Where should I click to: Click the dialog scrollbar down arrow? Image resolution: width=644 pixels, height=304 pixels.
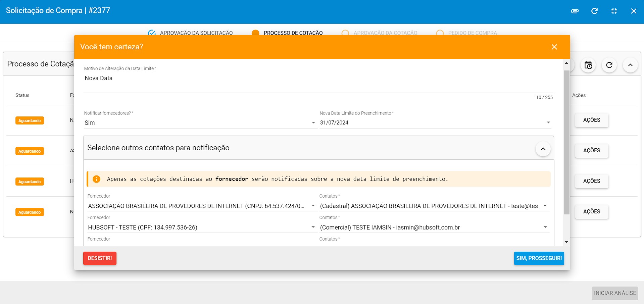pyautogui.click(x=566, y=242)
